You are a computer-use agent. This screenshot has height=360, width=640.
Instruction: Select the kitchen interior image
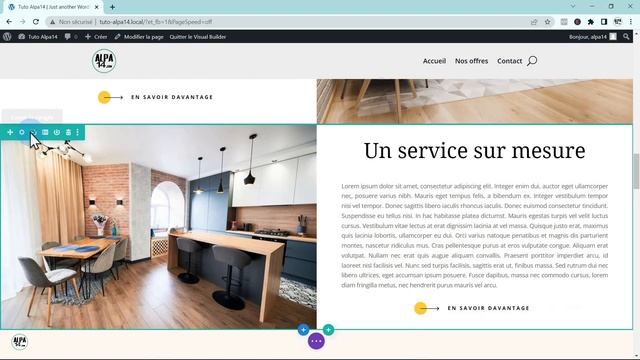click(158, 227)
